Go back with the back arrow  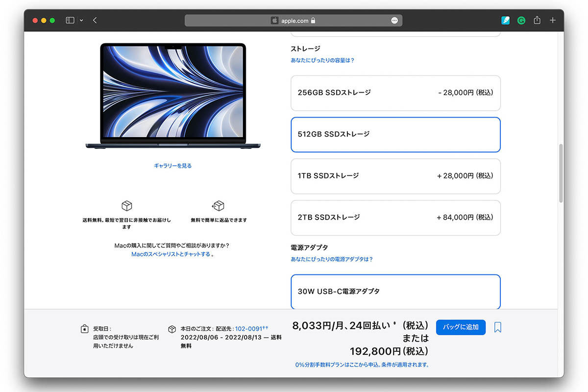tap(95, 21)
